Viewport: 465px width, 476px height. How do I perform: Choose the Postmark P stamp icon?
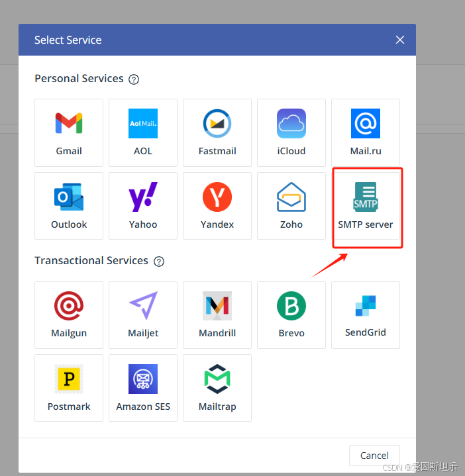coord(69,379)
